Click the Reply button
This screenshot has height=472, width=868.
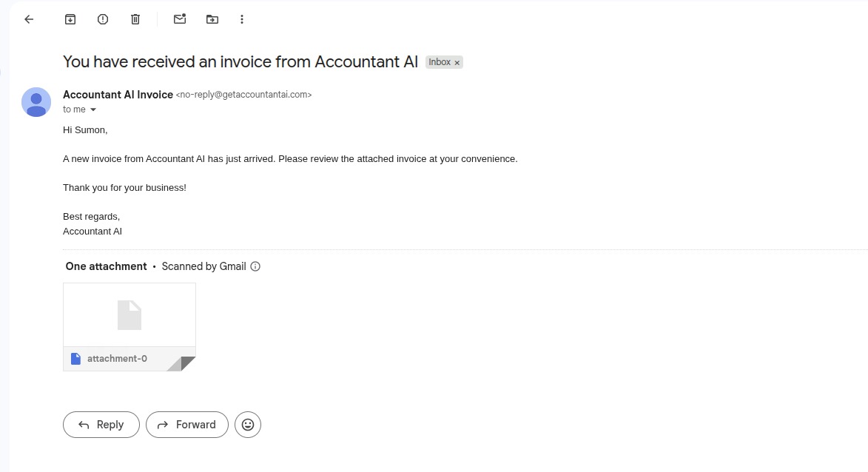tap(101, 425)
